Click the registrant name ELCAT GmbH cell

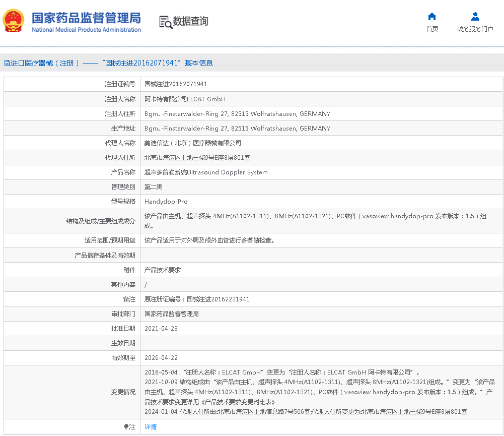[x=185, y=99]
